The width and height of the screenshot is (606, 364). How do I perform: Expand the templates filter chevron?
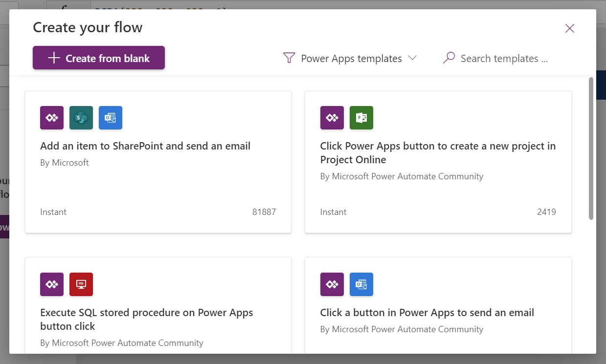tap(413, 58)
